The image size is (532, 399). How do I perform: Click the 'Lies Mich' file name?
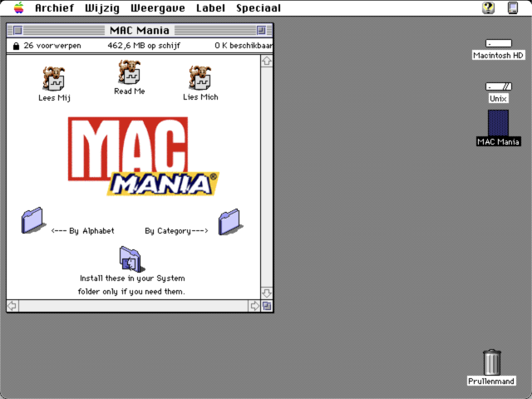tap(200, 97)
